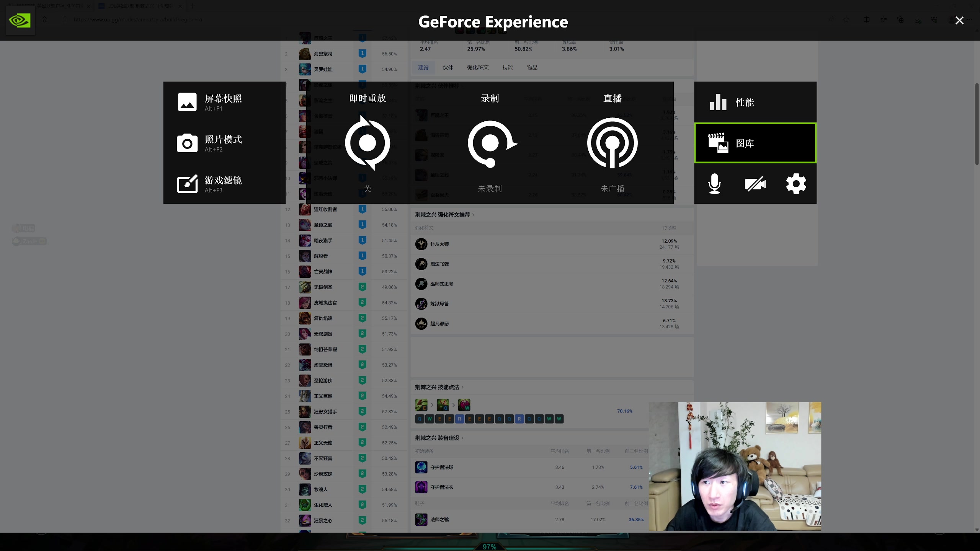
Task: Open 照片模式 photo mode
Action: tap(224, 143)
